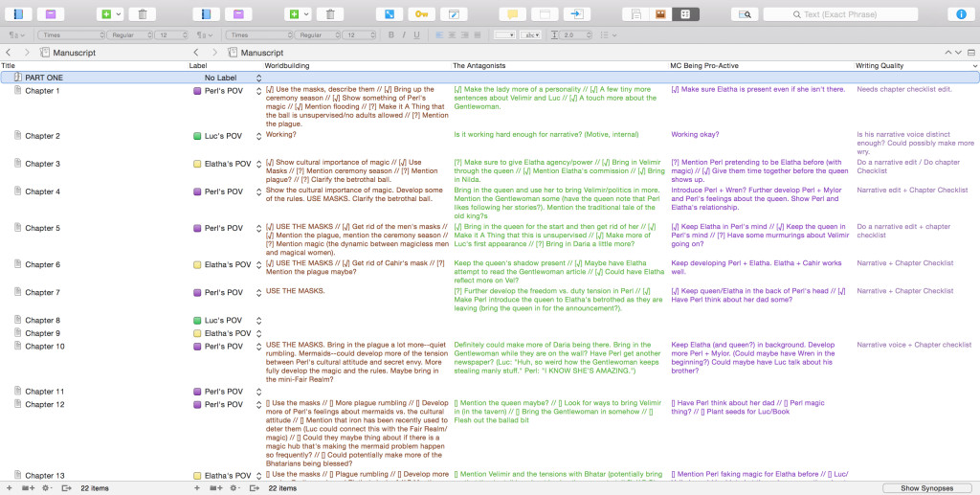The image size is (980, 495).
Task: Open the list style dropdown
Action: click(x=608, y=35)
